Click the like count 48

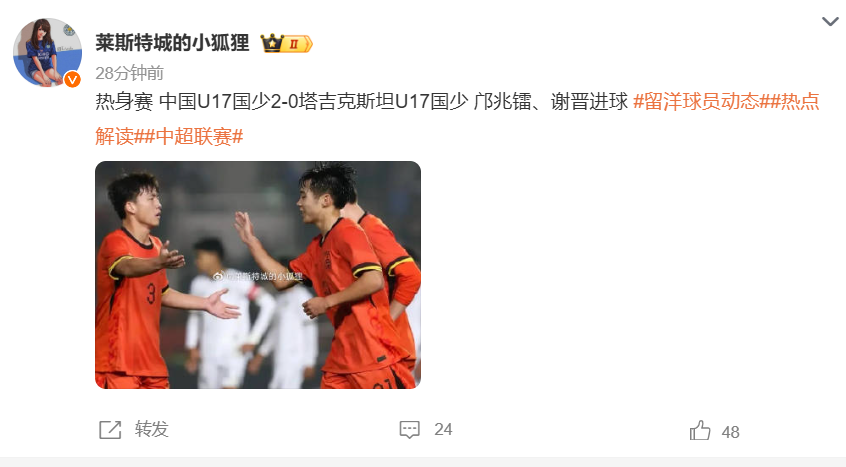click(731, 432)
